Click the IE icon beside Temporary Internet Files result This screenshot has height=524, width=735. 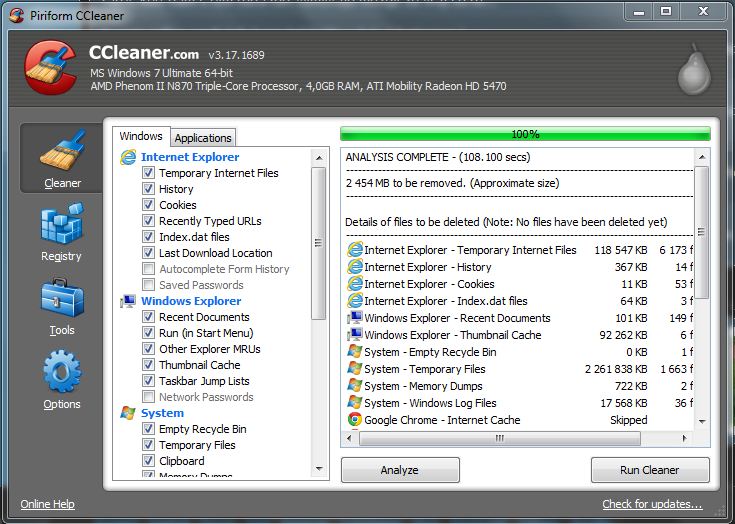tap(355, 250)
